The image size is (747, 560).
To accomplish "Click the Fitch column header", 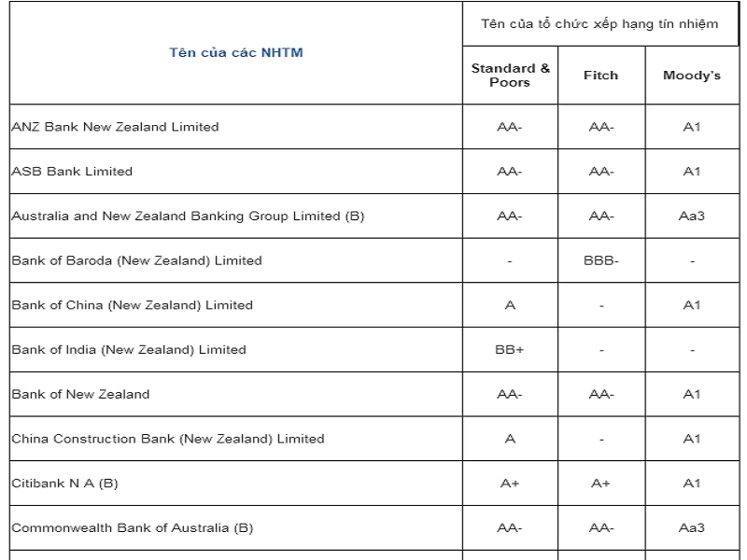I will 600,76.
